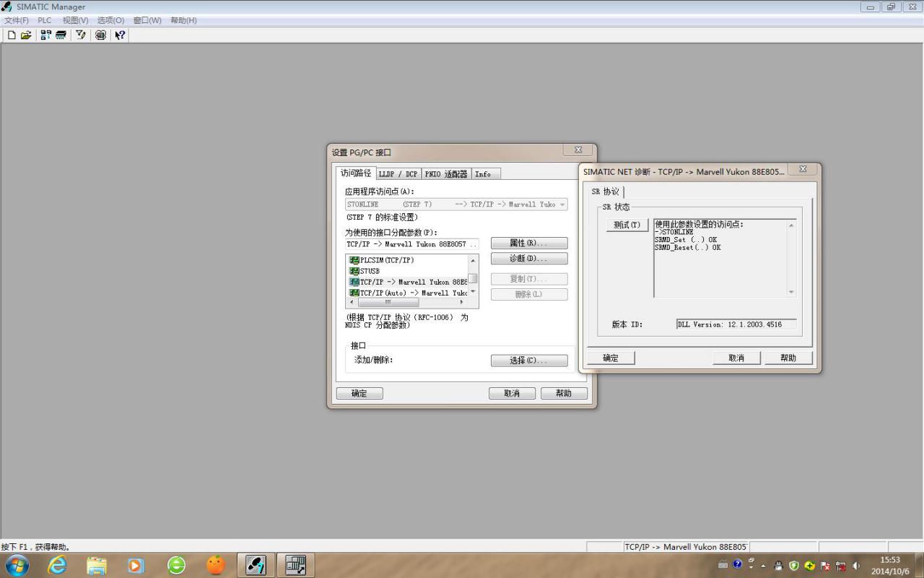The image size is (924, 578).
Task: Click the context help arrow-question icon
Action: 120,35
